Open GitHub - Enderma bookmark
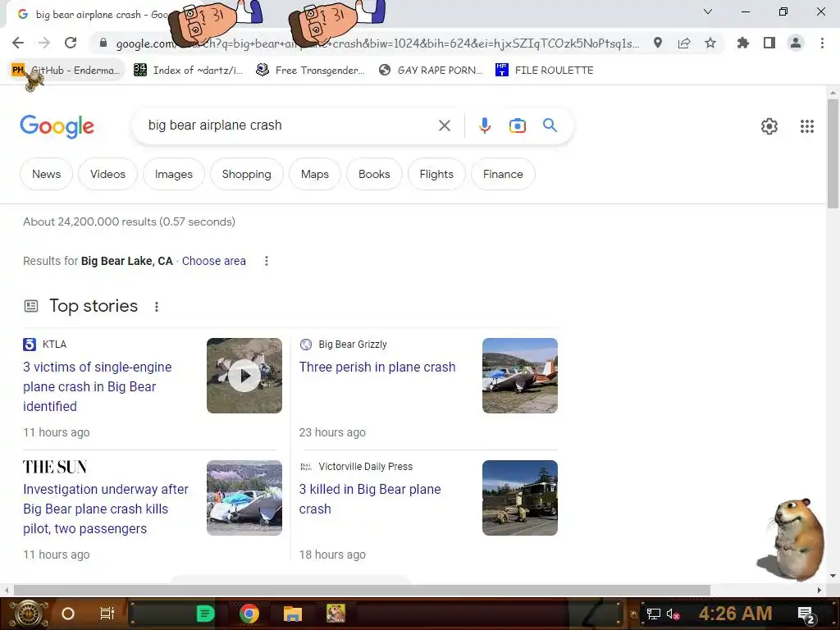The width and height of the screenshot is (840, 630). coord(67,71)
